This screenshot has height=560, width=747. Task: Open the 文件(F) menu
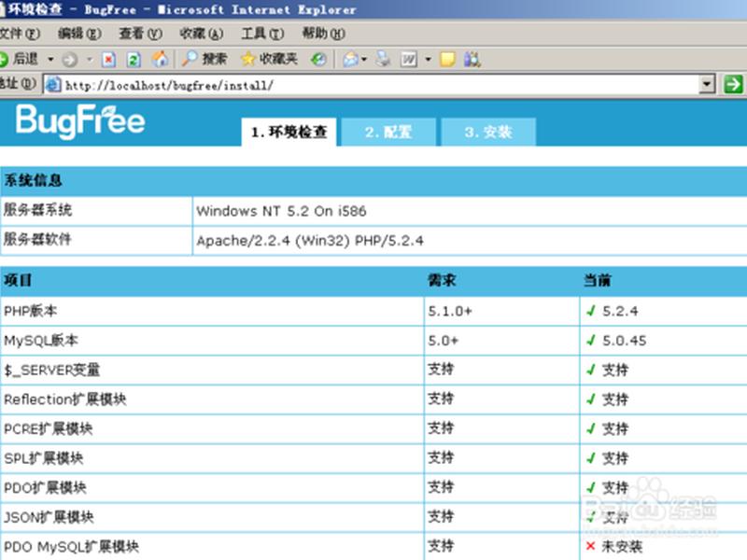click(x=20, y=34)
